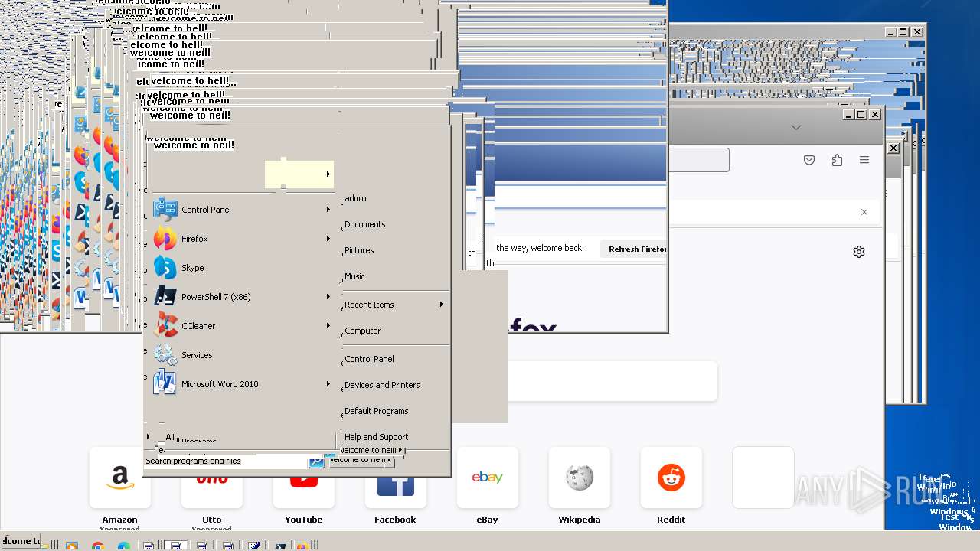Click the media player icon on the taskbar
Image resolution: width=980 pixels, height=551 pixels.
pyautogui.click(x=71, y=546)
